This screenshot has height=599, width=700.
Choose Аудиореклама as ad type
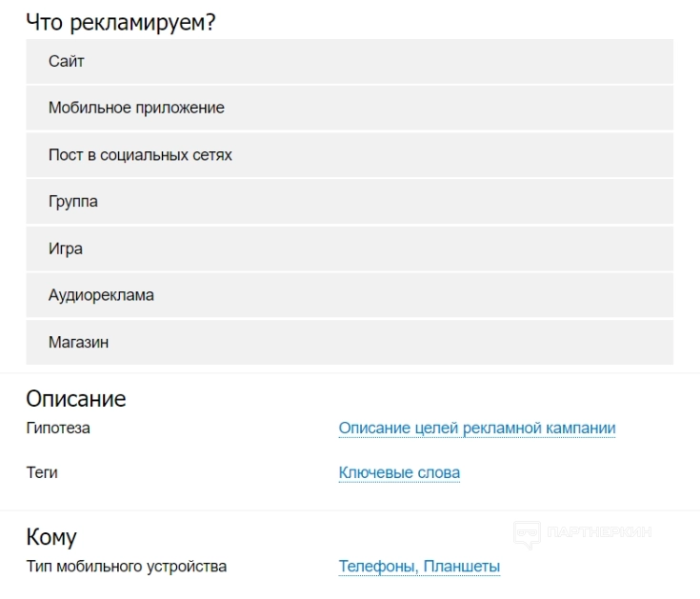[x=350, y=295]
